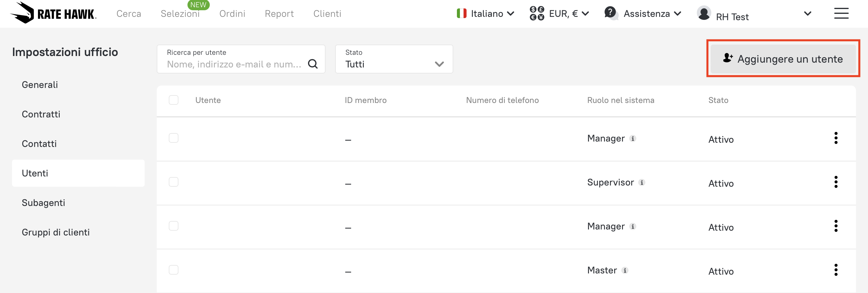The height and width of the screenshot is (293, 868).
Task: Click the search magnifier icon
Action: (313, 64)
